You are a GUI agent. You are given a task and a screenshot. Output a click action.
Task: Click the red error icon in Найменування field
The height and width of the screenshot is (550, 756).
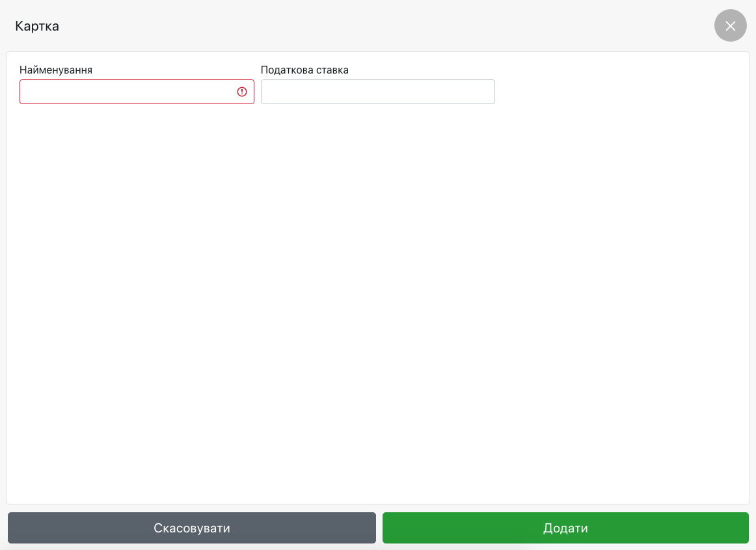click(242, 92)
